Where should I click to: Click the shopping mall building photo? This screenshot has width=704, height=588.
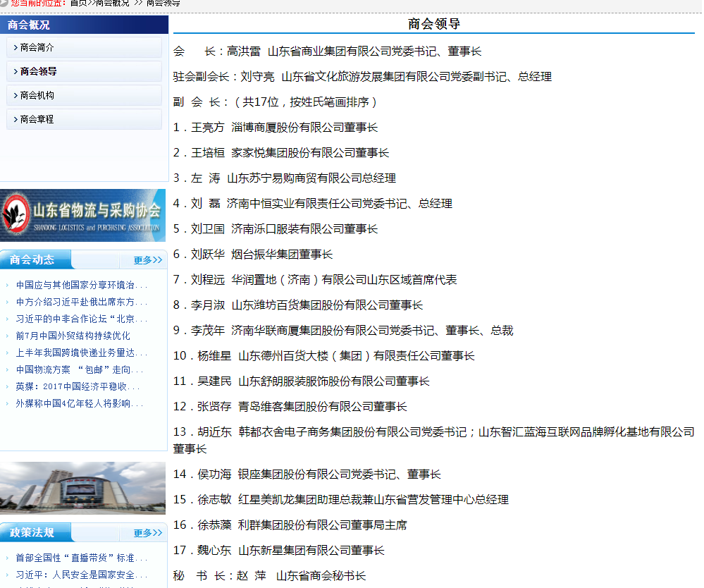(x=83, y=489)
